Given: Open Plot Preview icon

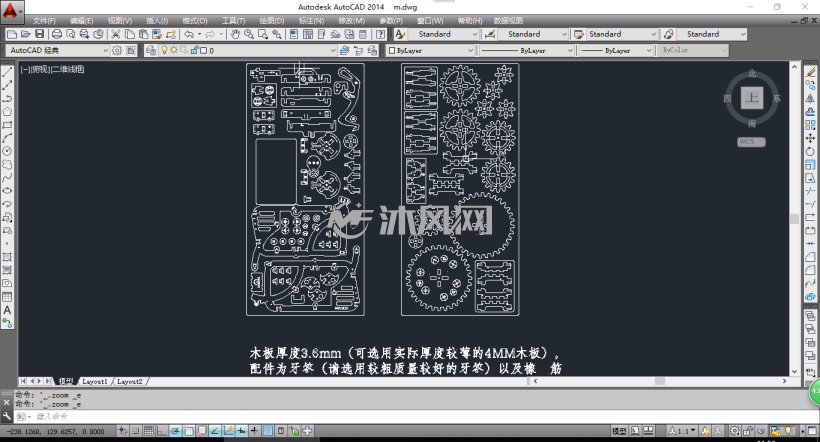Looking at the screenshot, I should 70,34.
